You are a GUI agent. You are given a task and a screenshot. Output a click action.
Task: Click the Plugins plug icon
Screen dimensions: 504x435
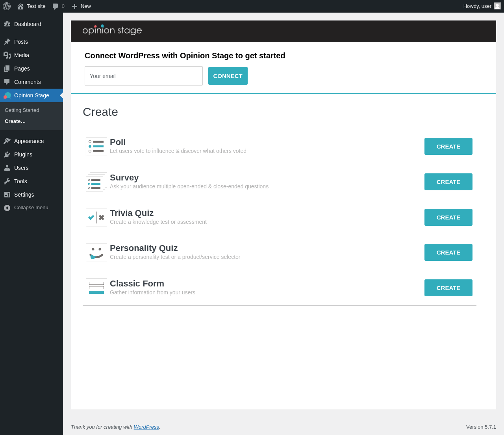7,154
